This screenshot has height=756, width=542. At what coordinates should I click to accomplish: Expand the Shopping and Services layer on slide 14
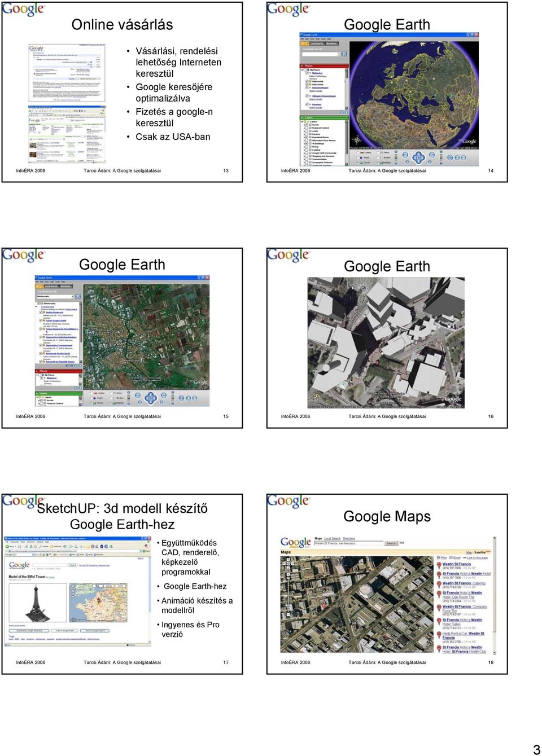pyautogui.click(x=304, y=156)
